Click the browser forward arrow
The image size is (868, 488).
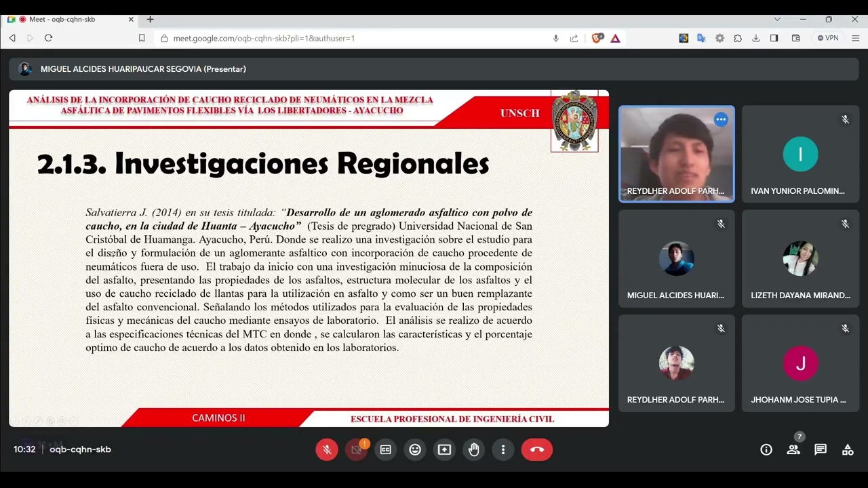[x=30, y=38]
